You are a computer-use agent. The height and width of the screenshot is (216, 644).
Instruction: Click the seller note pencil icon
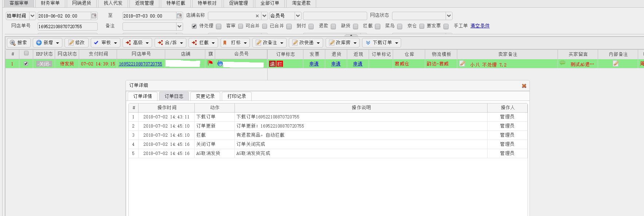pyautogui.click(x=462, y=64)
